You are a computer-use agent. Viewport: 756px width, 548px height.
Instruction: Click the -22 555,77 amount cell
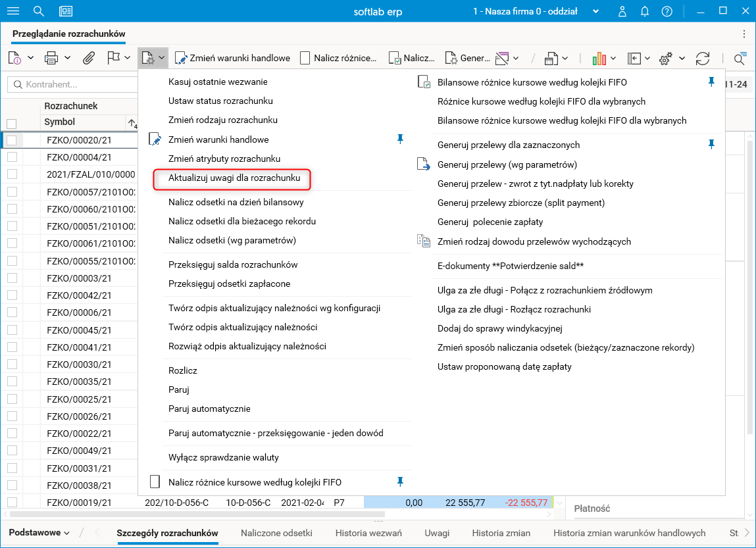pyautogui.click(x=526, y=502)
